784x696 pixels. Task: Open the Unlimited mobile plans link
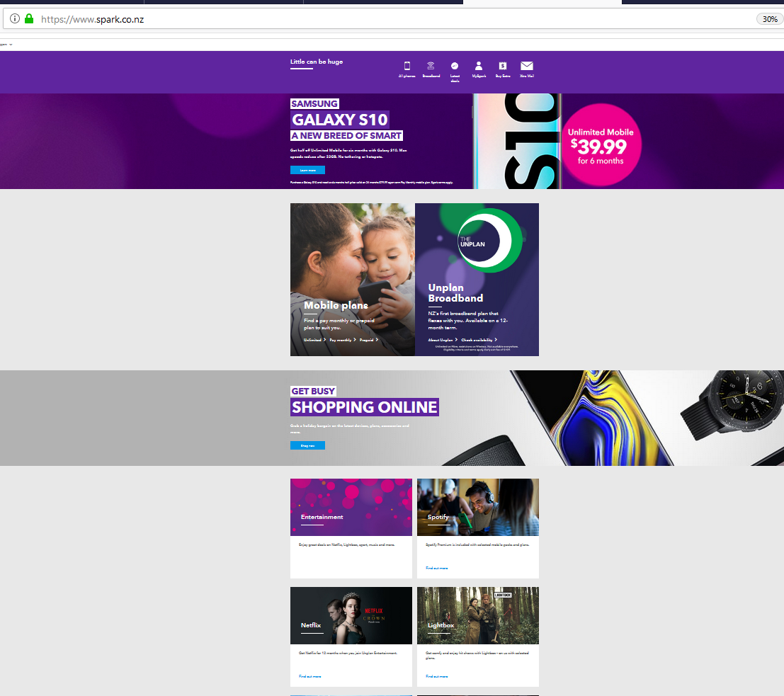click(314, 340)
